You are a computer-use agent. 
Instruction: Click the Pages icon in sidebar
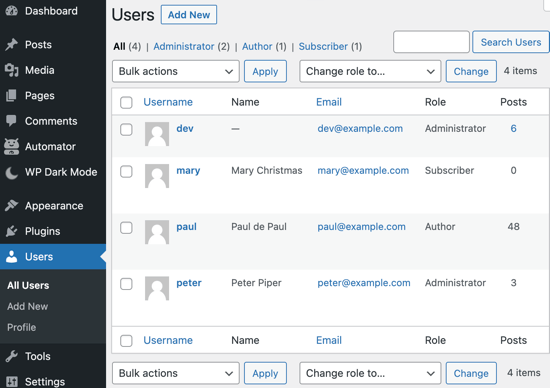[x=12, y=95]
